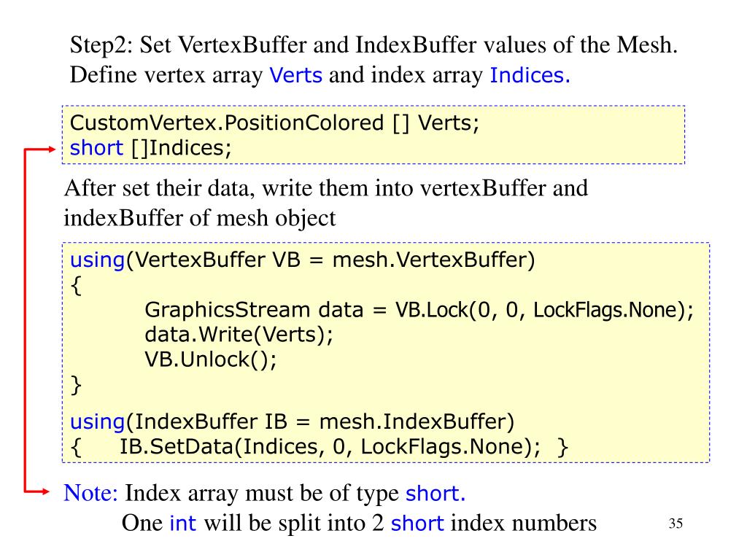Click the blue short after type
747x560 pixels.
[x=435, y=494]
